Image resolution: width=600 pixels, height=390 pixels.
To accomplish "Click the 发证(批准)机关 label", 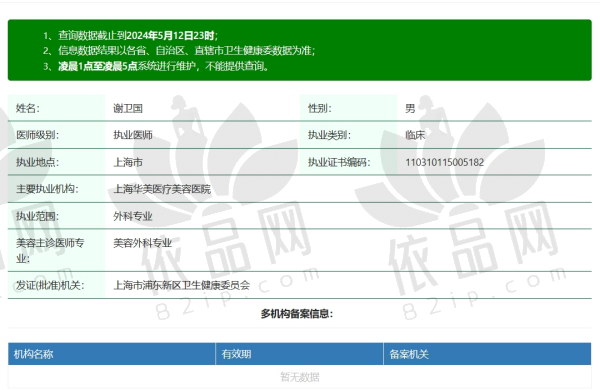I will point(50,285).
